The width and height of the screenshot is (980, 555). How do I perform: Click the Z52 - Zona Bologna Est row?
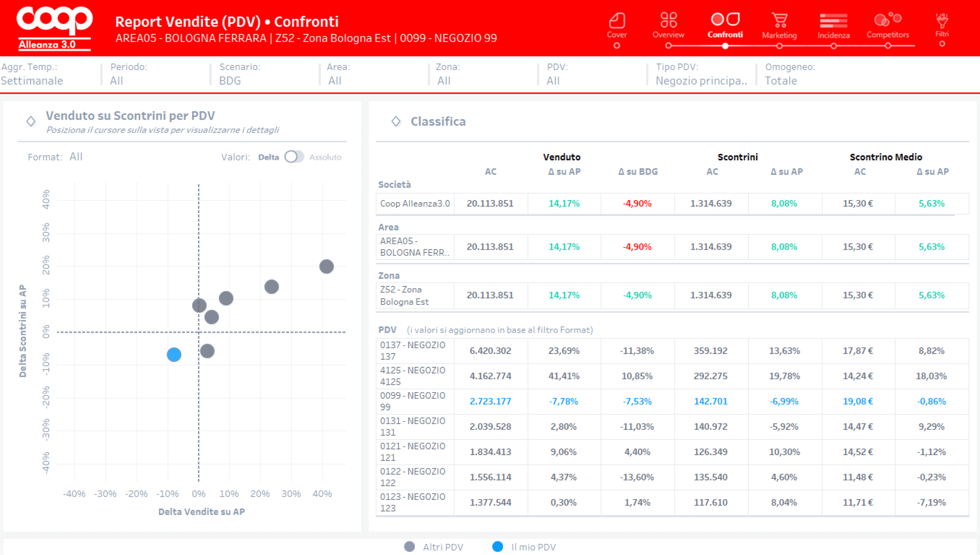click(672, 295)
